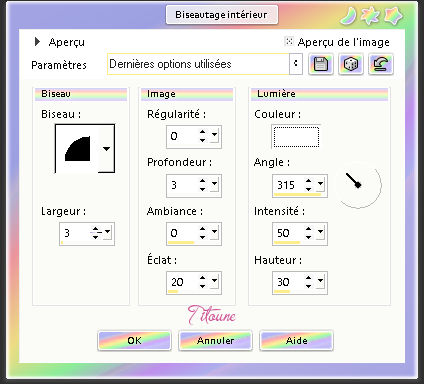Increase the Intensité value
This screenshot has width=424, height=384.
(x=309, y=229)
